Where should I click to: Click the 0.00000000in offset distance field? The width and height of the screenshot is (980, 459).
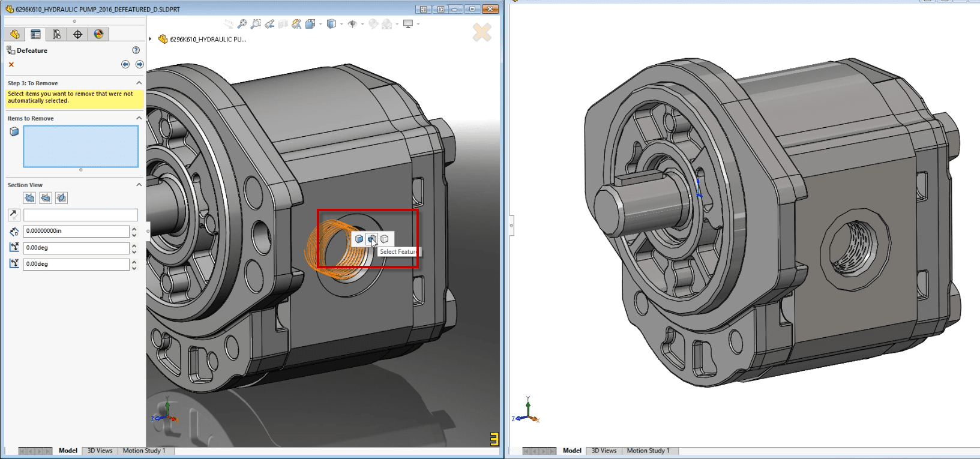click(76, 231)
